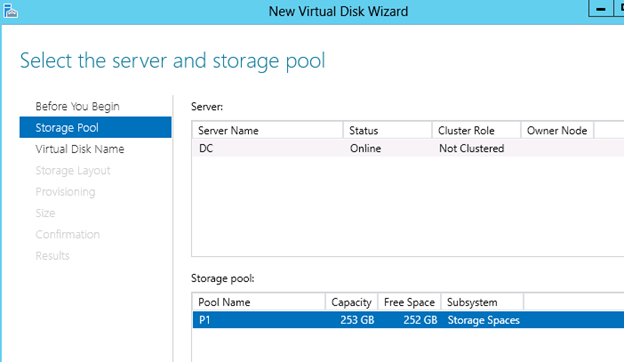Sort pools by Subsystem column header
Screen dimensions: 624x362
(x=482, y=302)
